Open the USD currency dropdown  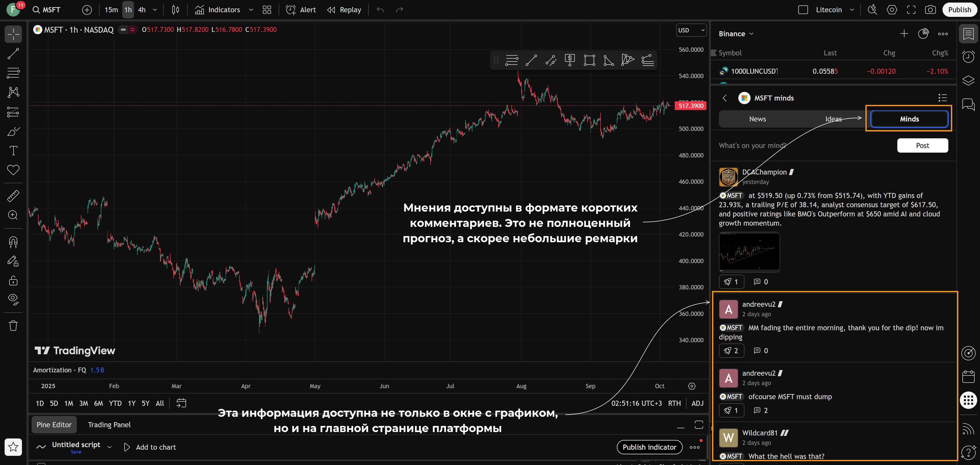691,30
